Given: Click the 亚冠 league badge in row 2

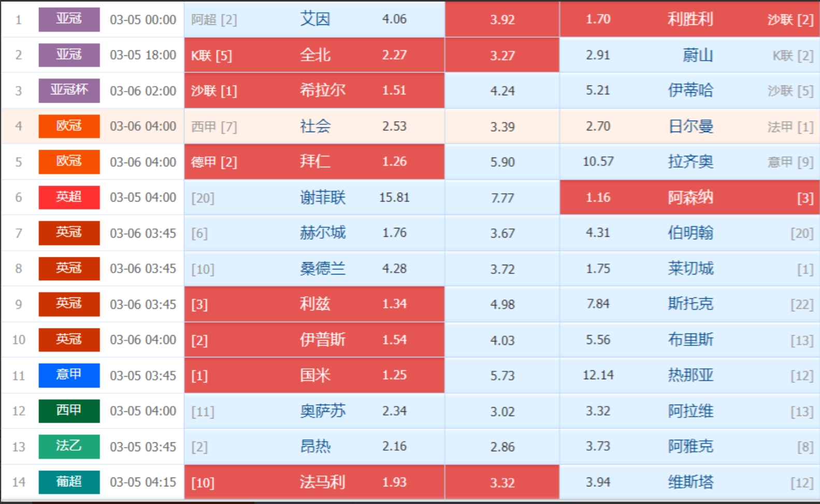Looking at the screenshot, I should tap(69, 54).
